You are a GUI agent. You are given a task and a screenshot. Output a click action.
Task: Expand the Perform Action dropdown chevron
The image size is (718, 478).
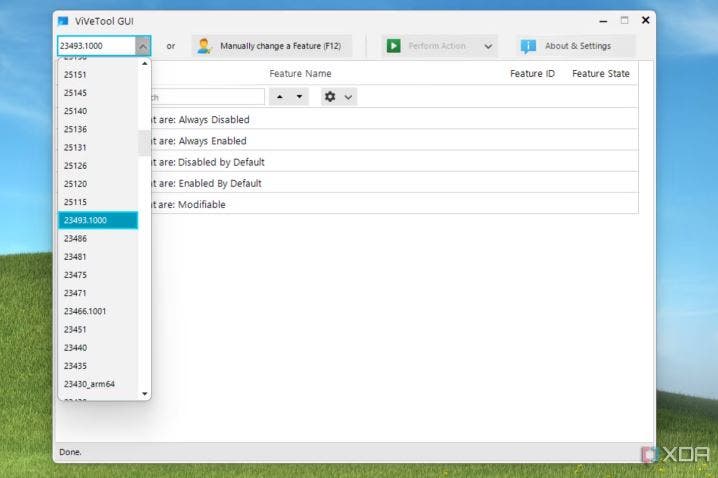click(x=488, y=46)
